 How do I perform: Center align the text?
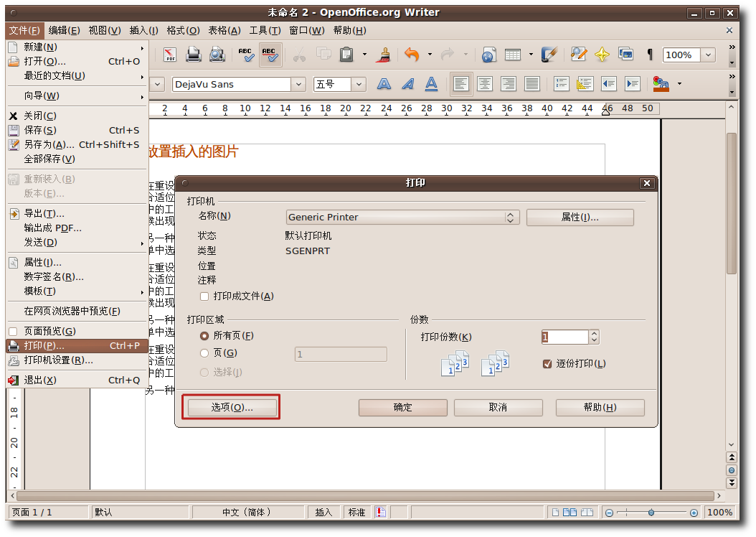485,84
